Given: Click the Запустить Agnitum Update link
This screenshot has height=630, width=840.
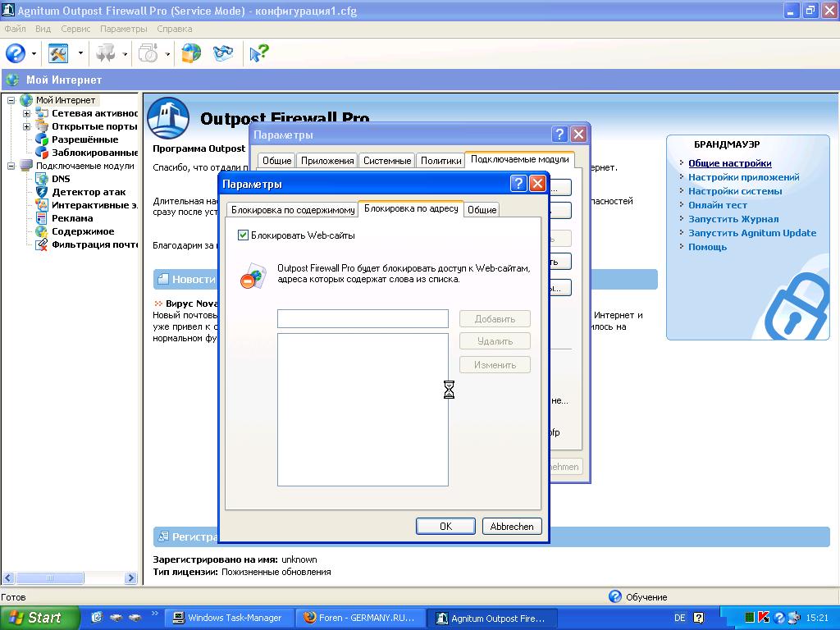Looking at the screenshot, I should pos(752,233).
